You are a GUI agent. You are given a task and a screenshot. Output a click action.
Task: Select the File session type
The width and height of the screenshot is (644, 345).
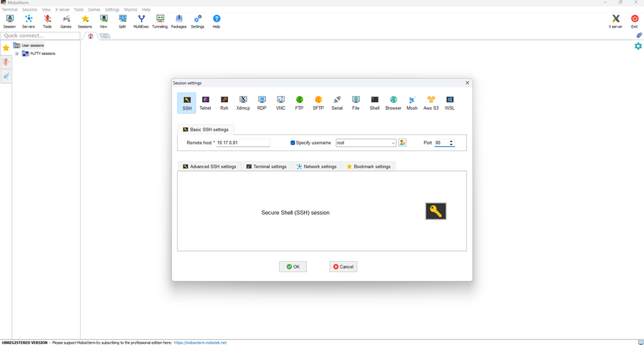pyautogui.click(x=356, y=103)
